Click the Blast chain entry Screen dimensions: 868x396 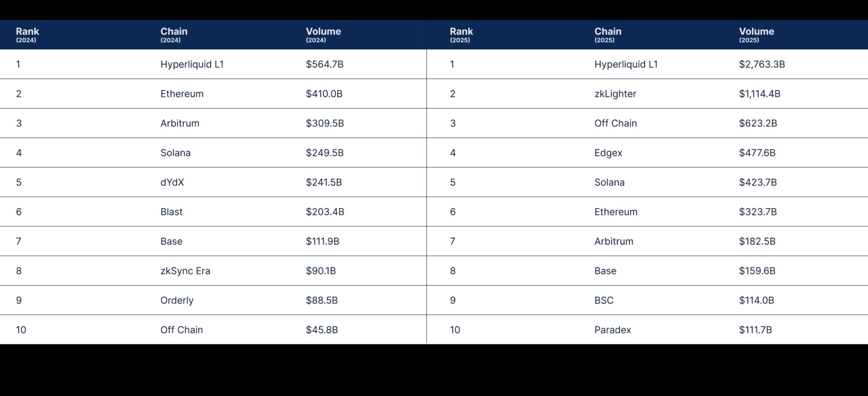[171, 212]
